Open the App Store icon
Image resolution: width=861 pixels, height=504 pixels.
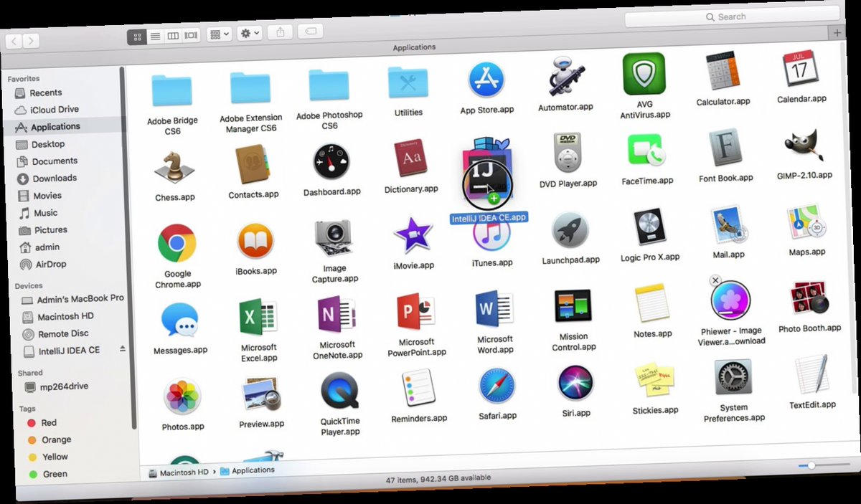click(x=486, y=81)
